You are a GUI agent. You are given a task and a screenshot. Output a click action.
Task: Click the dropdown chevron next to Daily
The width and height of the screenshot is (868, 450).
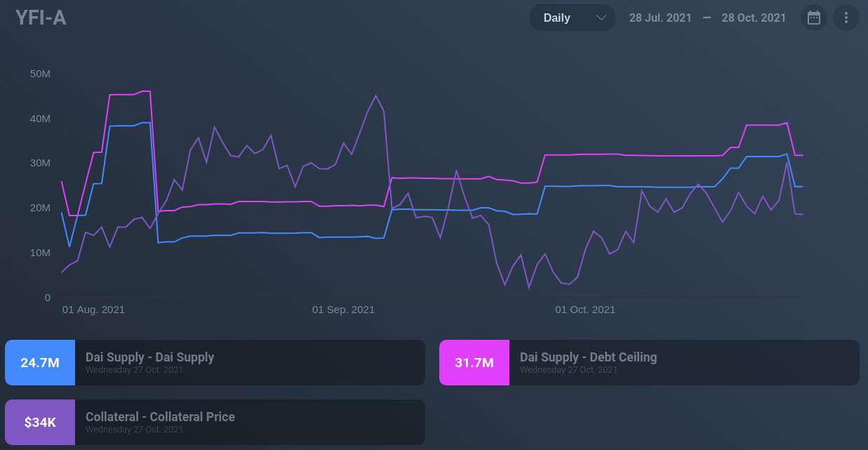point(601,18)
